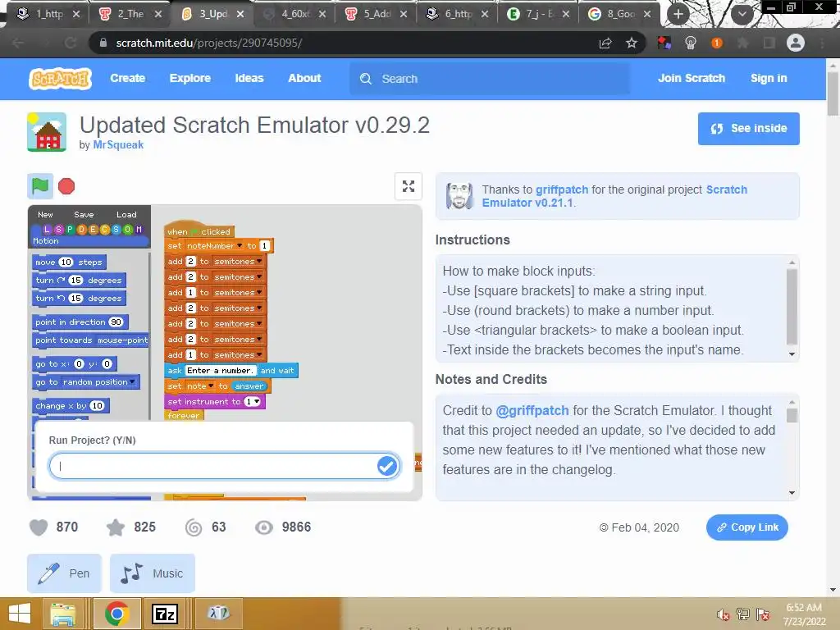Submit answer with blue checkmark button

[x=387, y=466]
